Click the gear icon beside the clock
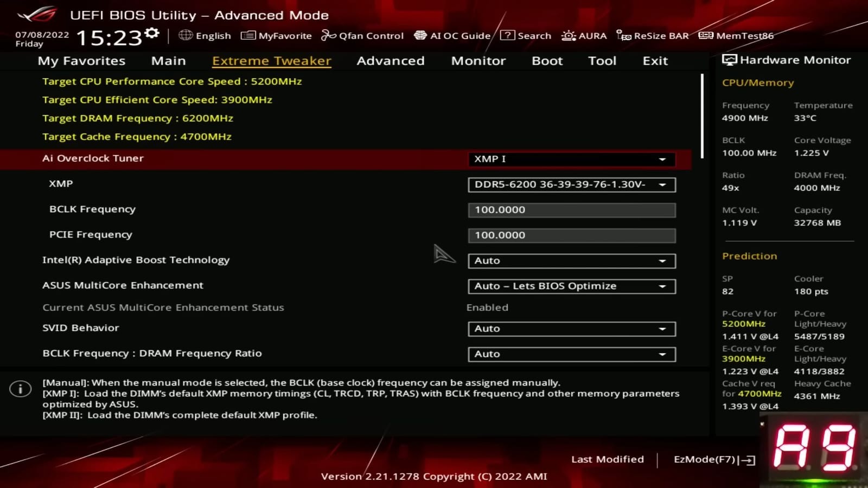This screenshot has width=868, height=488. pos(151,33)
